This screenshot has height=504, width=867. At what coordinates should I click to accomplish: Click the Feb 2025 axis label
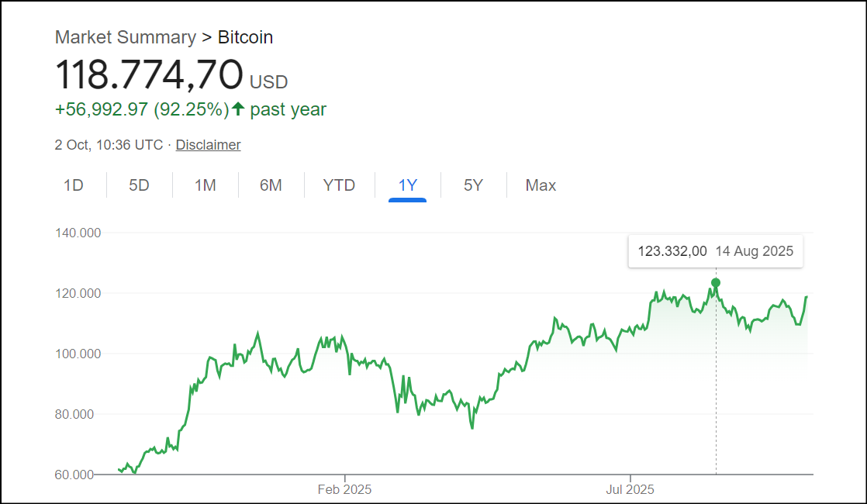[x=344, y=489]
